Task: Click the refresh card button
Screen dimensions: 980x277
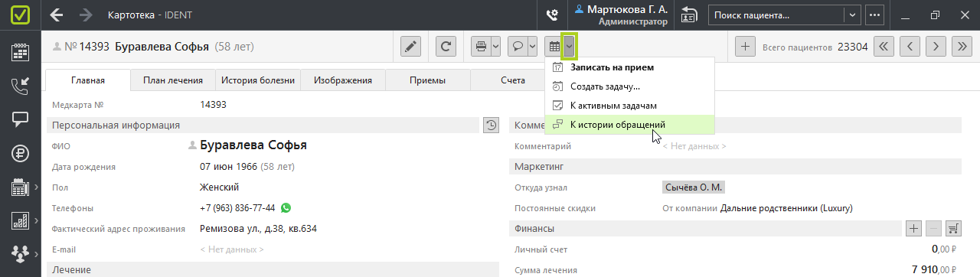Action: point(446,47)
